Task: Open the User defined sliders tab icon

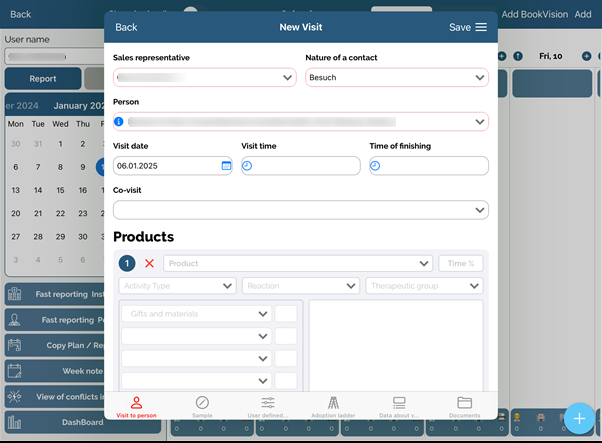Action: [268, 406]
